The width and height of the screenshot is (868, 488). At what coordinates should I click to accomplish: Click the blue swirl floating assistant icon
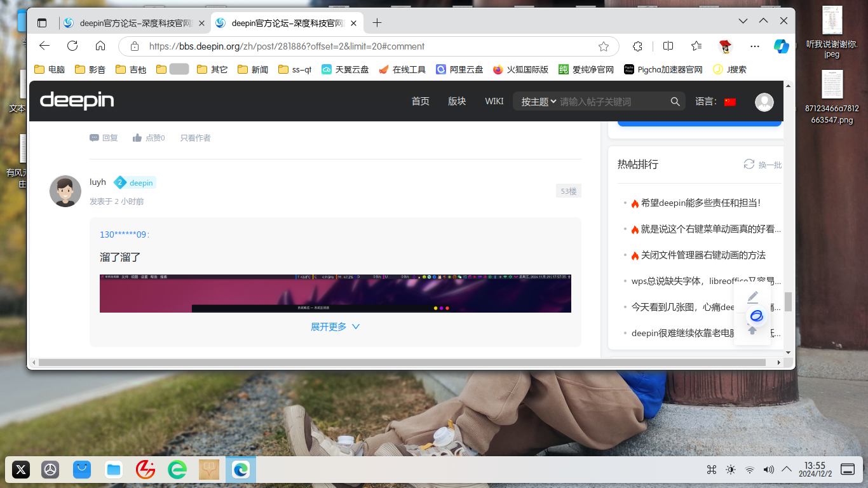pyautogui.click(x=756, y=316)
